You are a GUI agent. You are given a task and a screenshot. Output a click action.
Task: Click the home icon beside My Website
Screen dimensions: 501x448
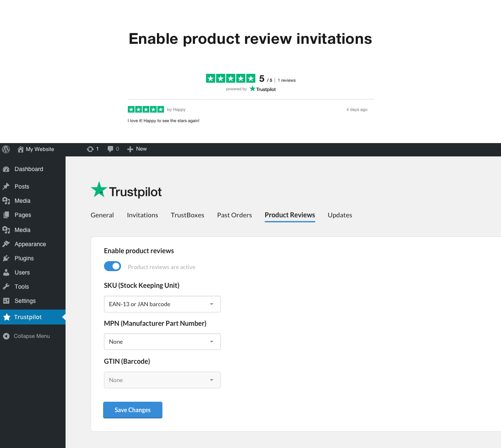[20, 149]
